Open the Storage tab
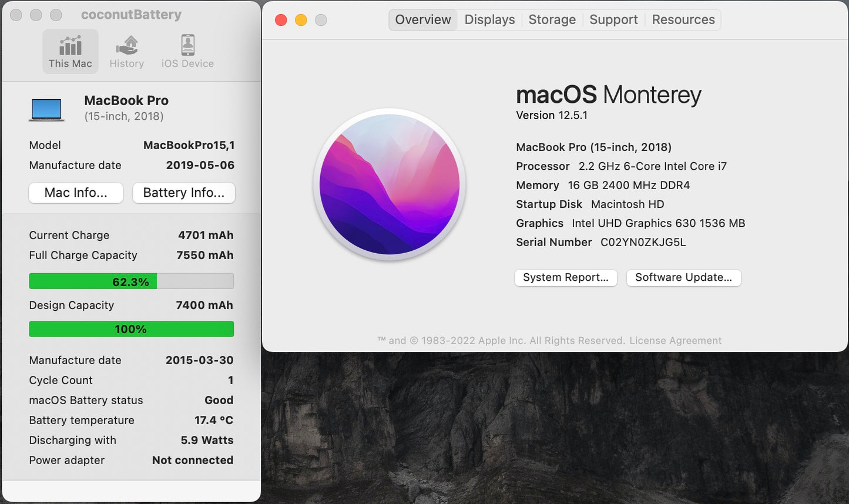 (x=551, y=19)
